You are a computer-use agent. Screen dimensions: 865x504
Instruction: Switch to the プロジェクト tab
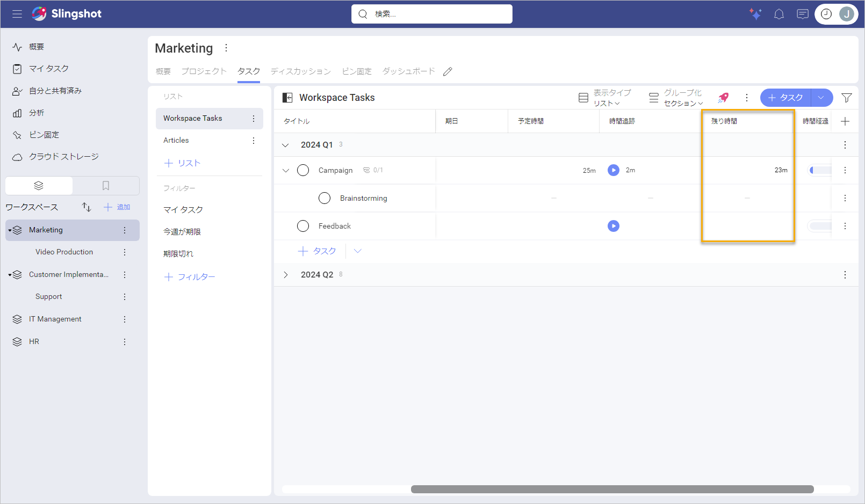pyautogui.click(x=204, y=71)
